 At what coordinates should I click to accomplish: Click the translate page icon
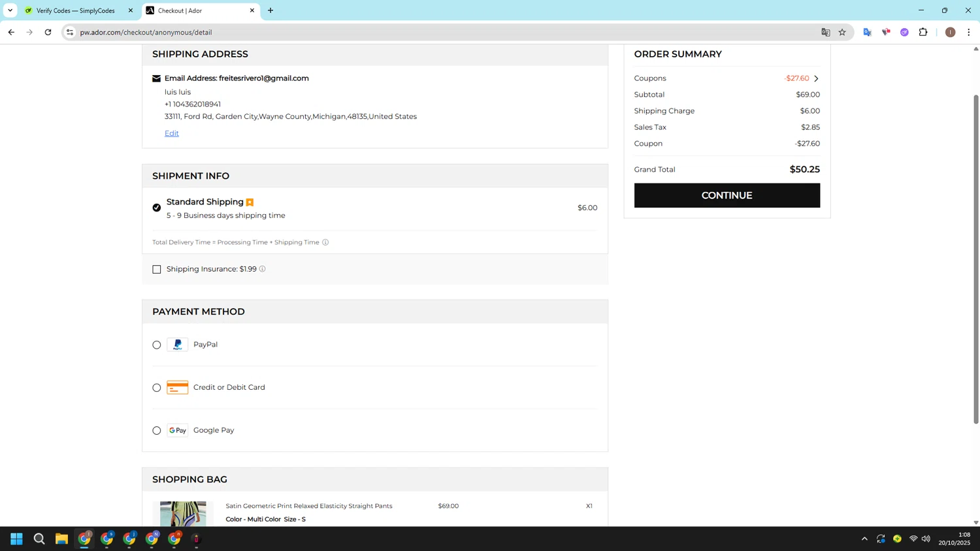826,32
